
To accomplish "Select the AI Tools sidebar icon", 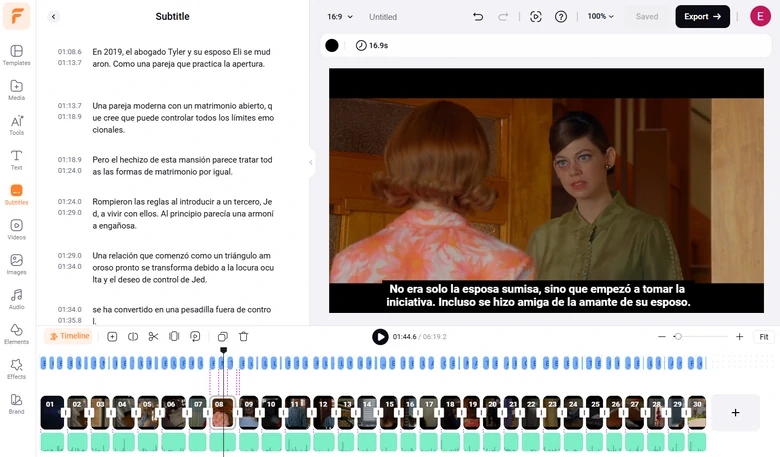I will [16, 124].
